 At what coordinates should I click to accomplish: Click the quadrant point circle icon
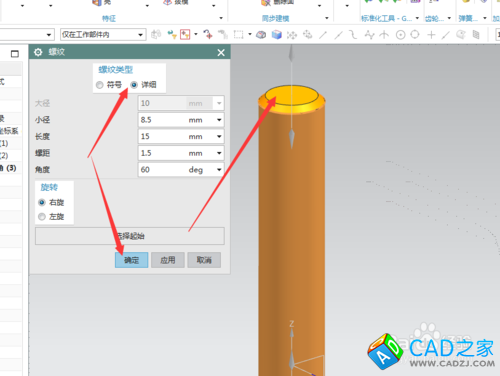coord(415,34)
